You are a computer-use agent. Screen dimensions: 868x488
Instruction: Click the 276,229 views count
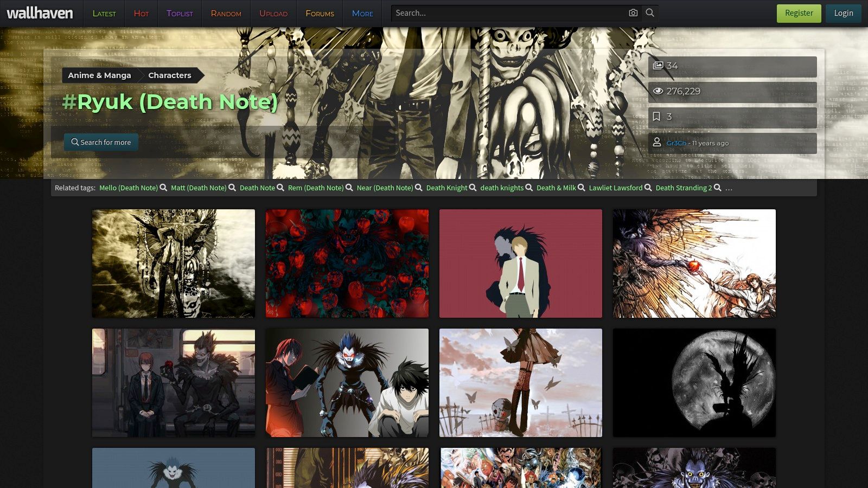(x=684, y=91)
